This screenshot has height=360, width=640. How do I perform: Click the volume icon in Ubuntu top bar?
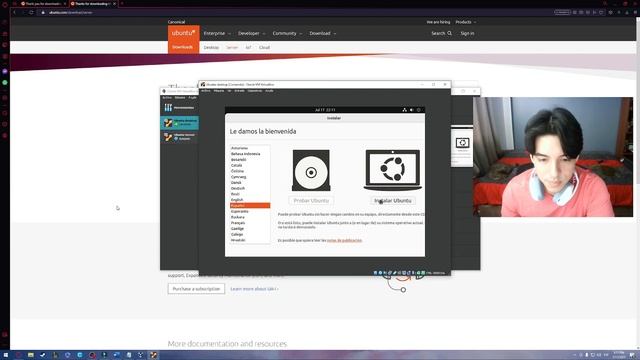pyautogui.click(x=411, y=110)
